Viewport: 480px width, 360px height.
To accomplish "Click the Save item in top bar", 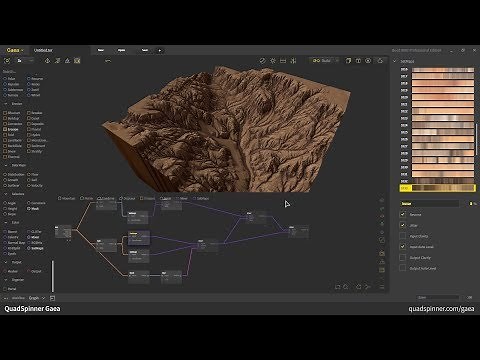I will pos(145,50).
